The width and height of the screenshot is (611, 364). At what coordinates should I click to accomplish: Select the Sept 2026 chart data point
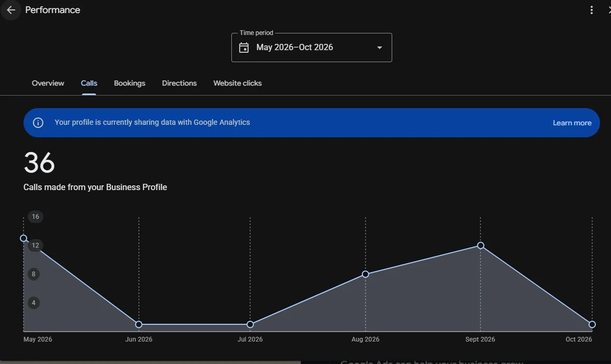pyautogui.click(x=480, y=245)
